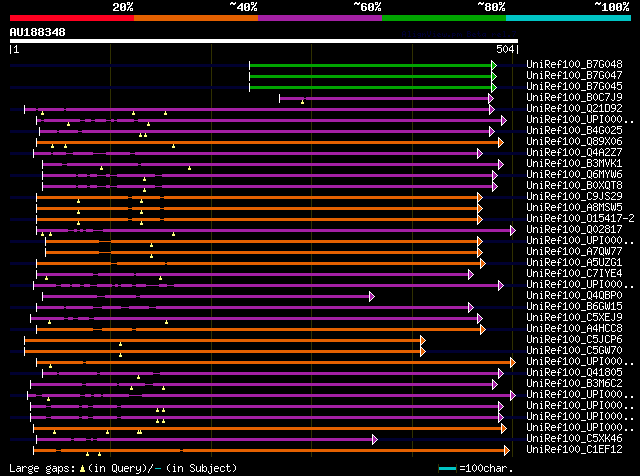The height and width of the screenshot is (476, 640).
Task: Click yellow gap marker under B0C7J9 alignment
Action: [x=302, y=102]
